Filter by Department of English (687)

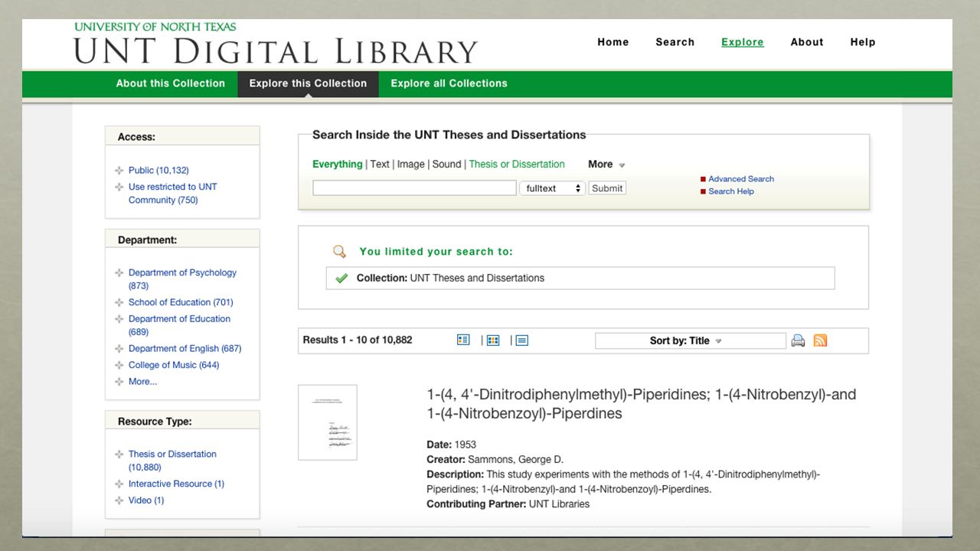pos(185,348)
